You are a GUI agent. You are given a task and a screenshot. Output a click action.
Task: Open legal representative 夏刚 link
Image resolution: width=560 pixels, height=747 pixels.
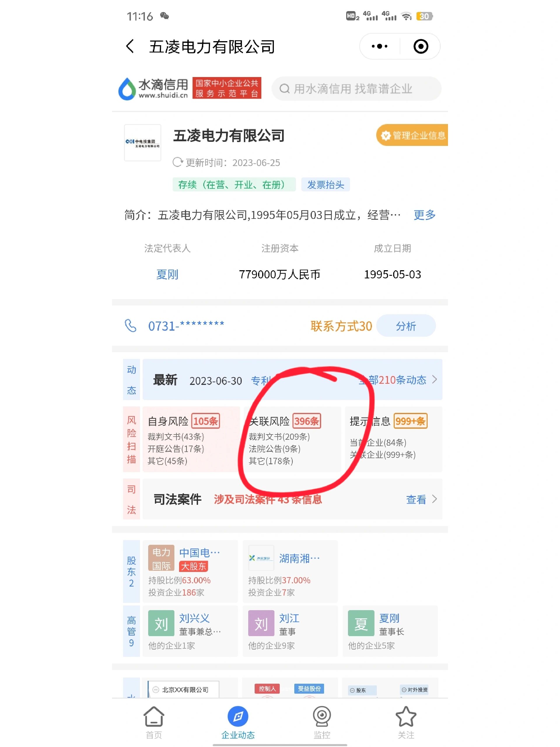167,274
